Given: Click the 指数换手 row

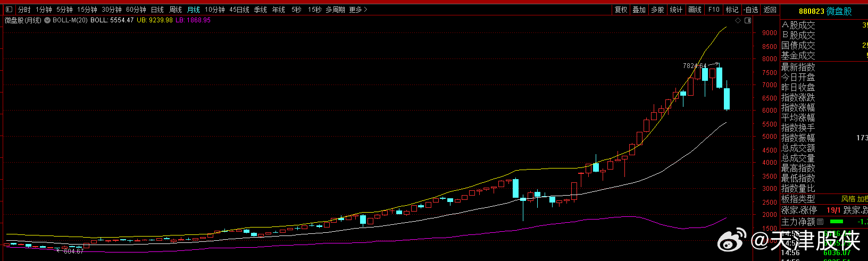Looking at the screenshot, I should point(824,128).
